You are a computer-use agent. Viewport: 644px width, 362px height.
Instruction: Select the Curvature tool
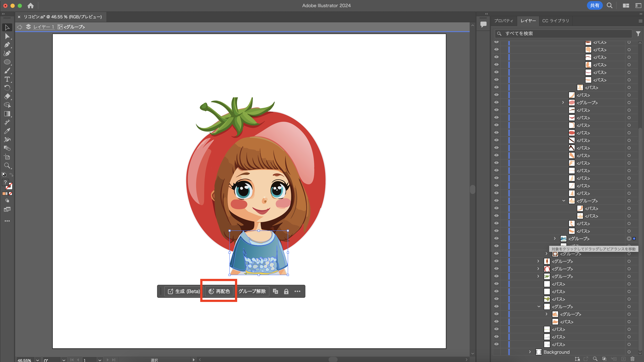coord(7,53)
